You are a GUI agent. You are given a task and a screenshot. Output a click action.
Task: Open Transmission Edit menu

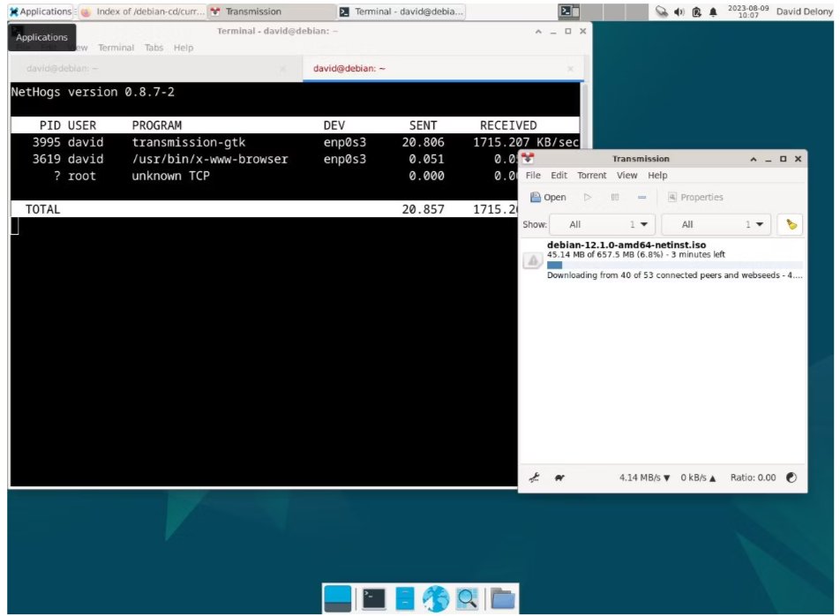coord(559,175)
